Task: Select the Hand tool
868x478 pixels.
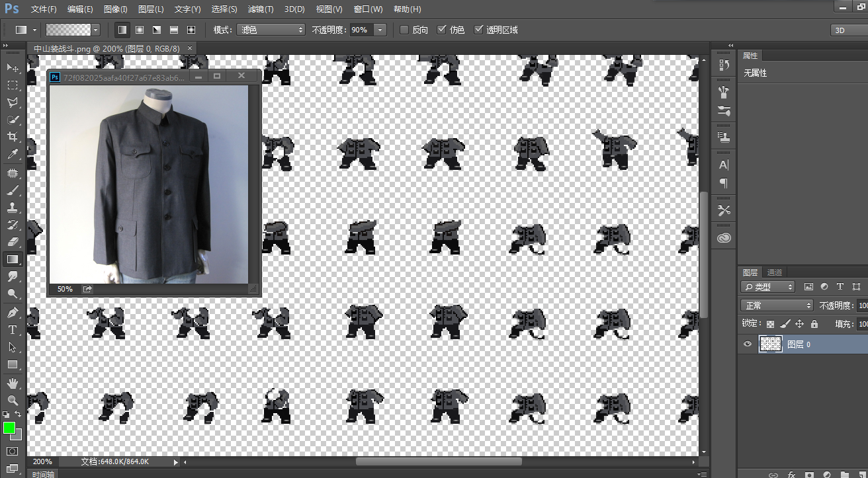Action: click(x=13, y=383)
